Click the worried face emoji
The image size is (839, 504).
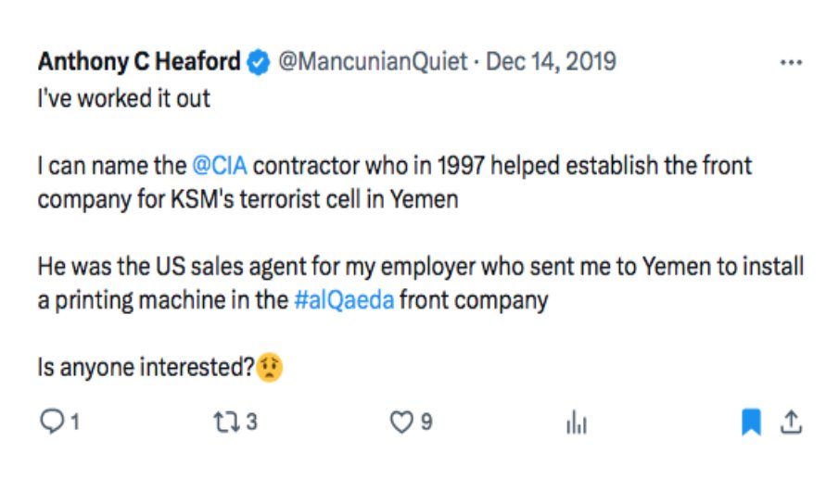(271, 367)
